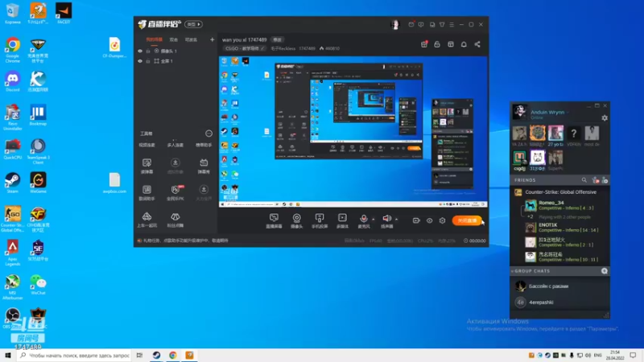The image size is (644, 362).
Task: Collapse the Group Chats section
Action: click(513, 271)
